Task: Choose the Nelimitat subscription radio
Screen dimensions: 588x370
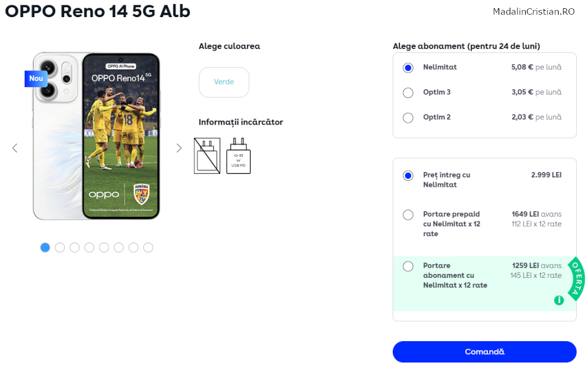Action: pos(408,68)
